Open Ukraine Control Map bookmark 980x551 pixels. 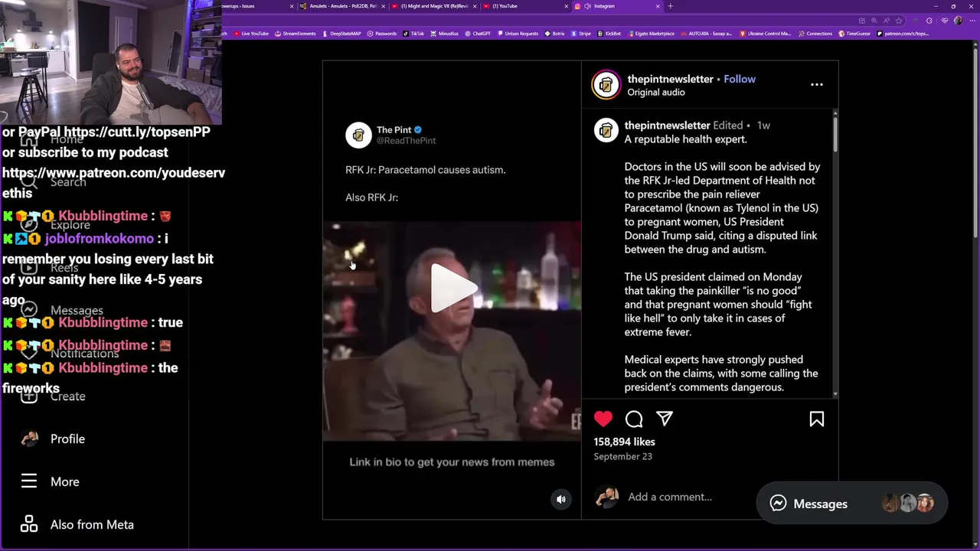coord(765,34)
